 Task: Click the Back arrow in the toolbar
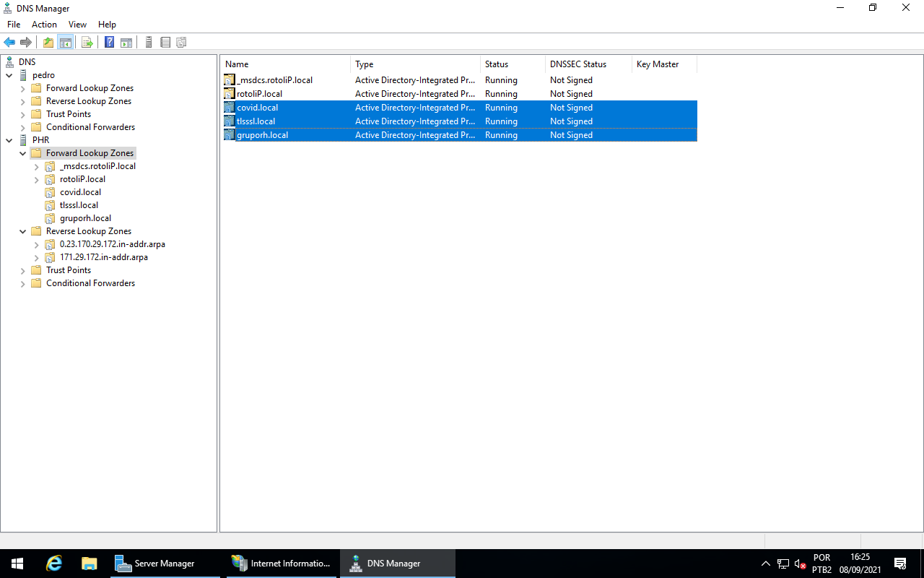coord(9,43)
